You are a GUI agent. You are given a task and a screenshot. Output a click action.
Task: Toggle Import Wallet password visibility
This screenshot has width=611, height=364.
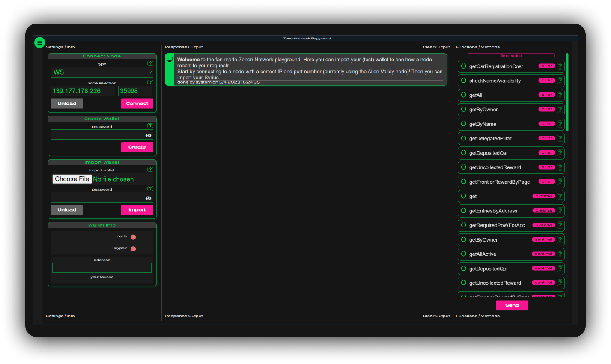[x=148, y=198]
